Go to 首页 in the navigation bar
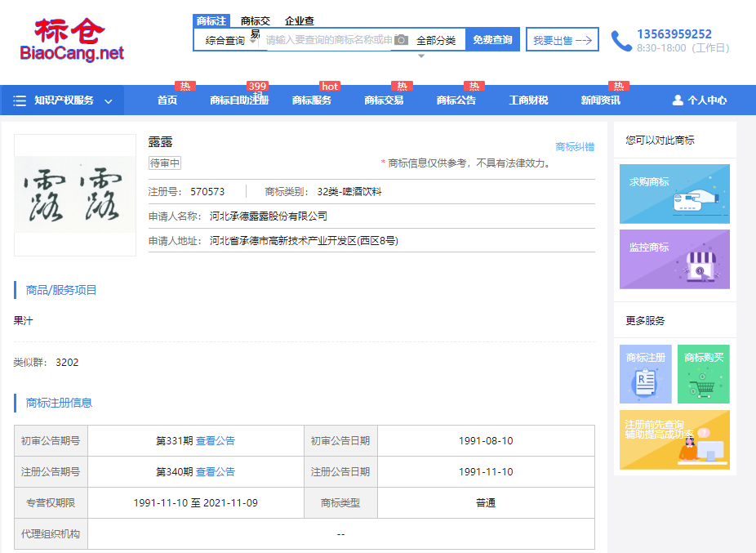 [167, 100]
